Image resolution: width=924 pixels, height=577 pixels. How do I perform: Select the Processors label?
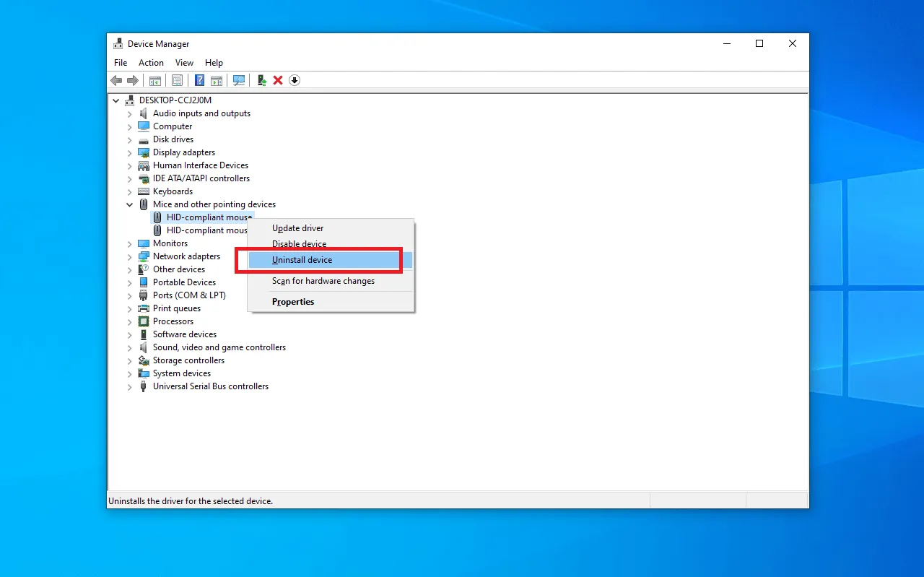(x=173, y=321)
